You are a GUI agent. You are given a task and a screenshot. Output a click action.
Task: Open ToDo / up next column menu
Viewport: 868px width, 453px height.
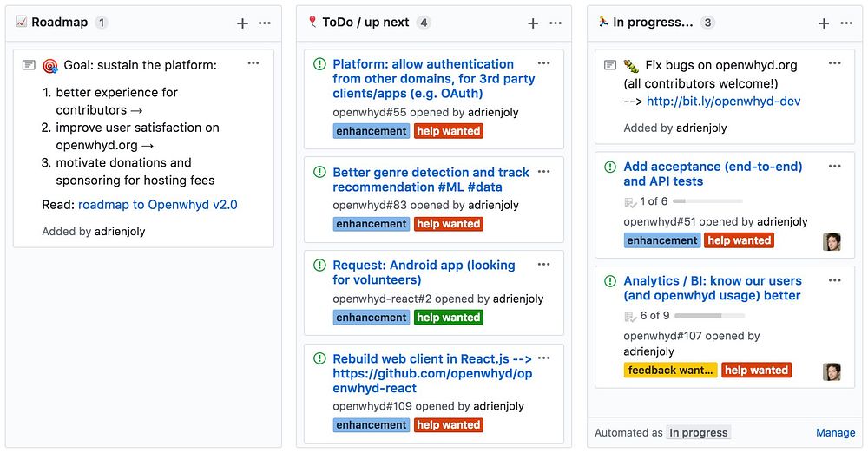[556, 23]
